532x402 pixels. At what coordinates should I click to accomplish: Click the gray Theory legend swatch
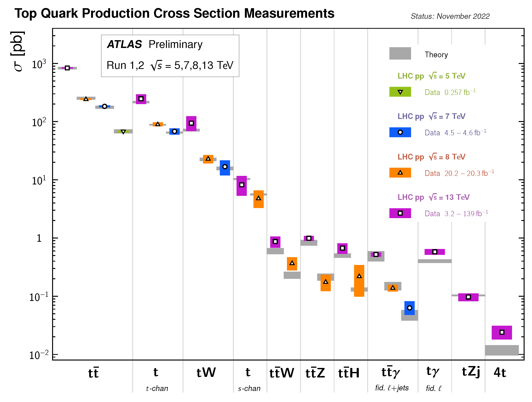400,53
